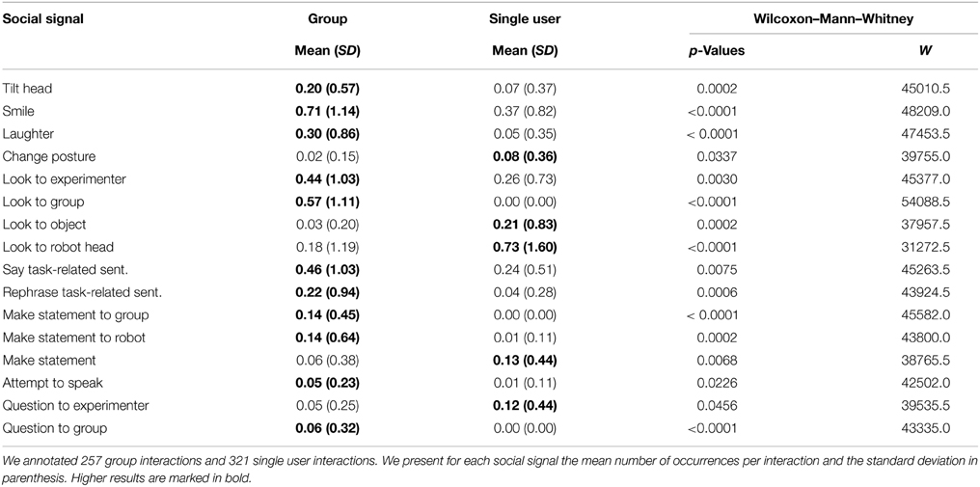
Task: Click Change posture single user value 0.08 (0.36)
Action: click(525, 156)
